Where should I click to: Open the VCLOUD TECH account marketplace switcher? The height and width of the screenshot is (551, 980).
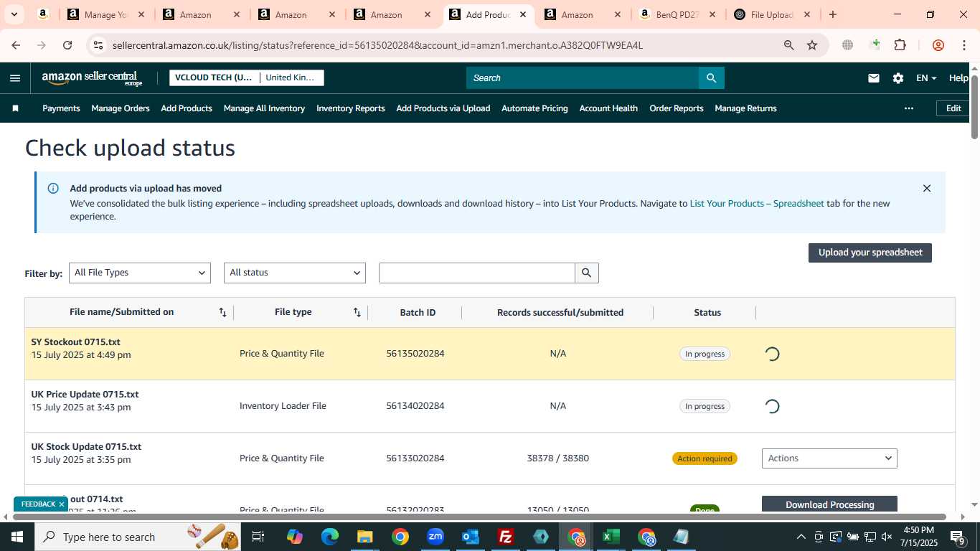coord(247,77)
